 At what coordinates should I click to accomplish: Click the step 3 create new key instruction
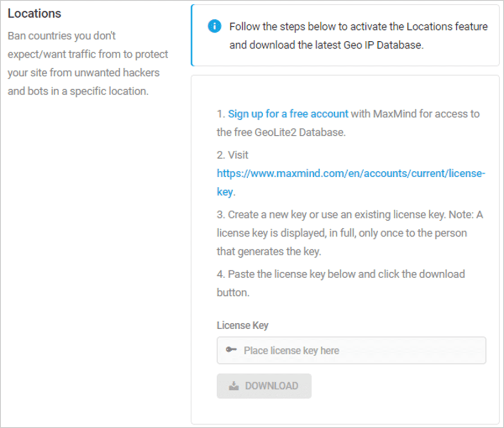(x=350, y=233)
